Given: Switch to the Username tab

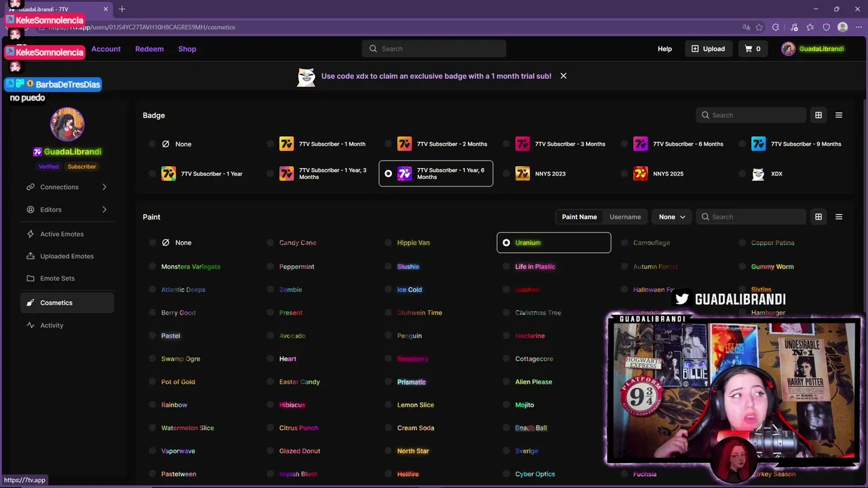Looking at the screenshot, I should tap(625, 217).
